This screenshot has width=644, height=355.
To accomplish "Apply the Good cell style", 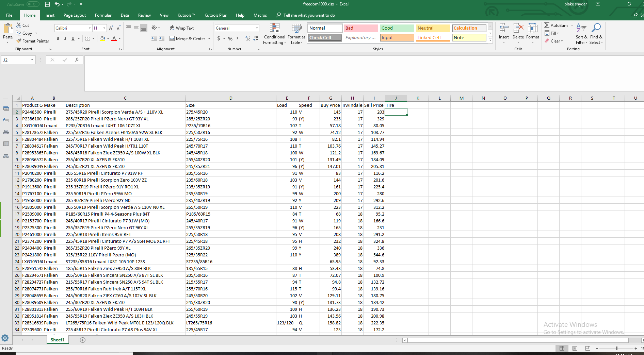I will click(397, 28).
